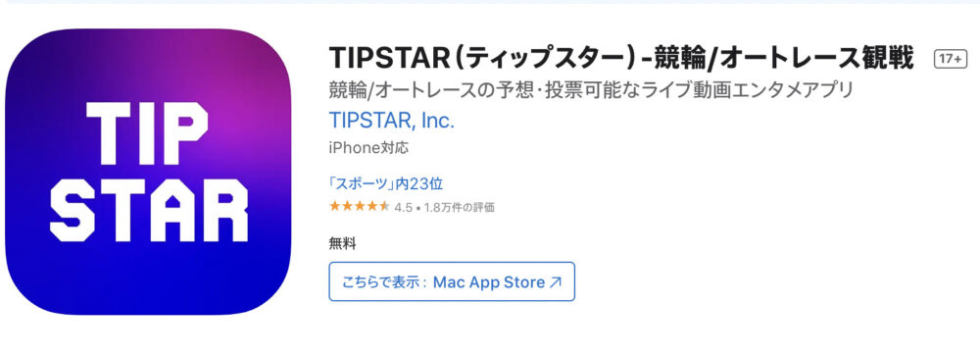980x355 pixels.
Task: Click the half-filled fifth rating star
Action: (x=384, y=206)
